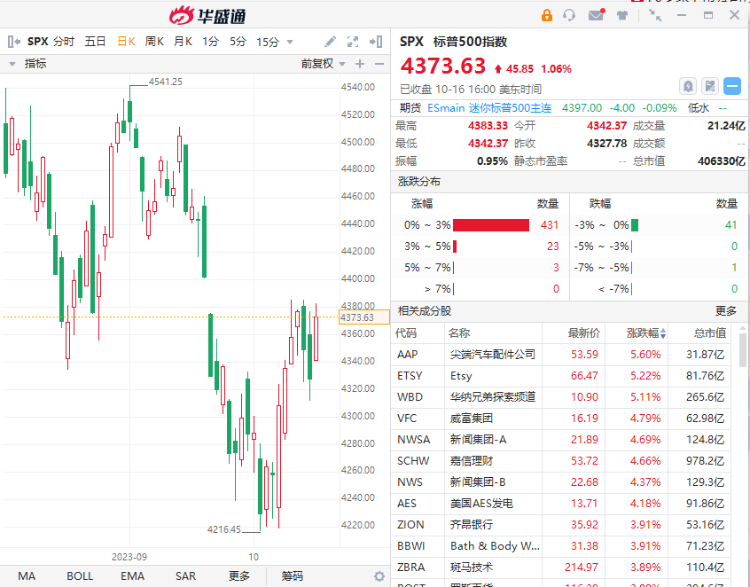Select the ZION stock row
The height and width of the screenshot is (587, 750).
[x=561, y=525]
